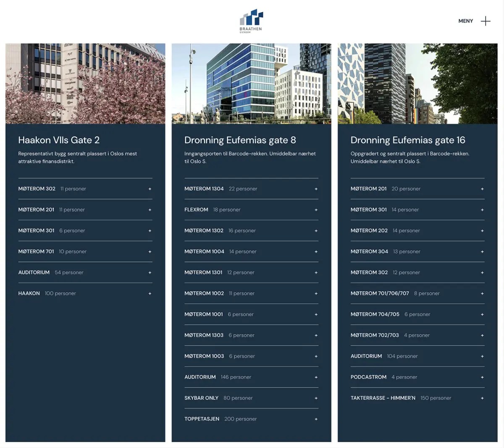The image size is (504, 448).
Task: Click the Oppgradert og sentralt plassert description
Action: (410, 158)
